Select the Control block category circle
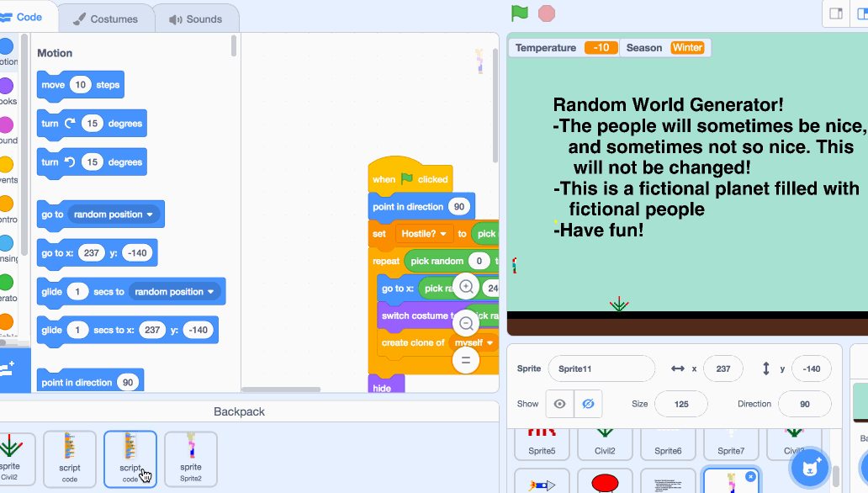Viewport: 868px width, 493px height. tap(6, 204)
